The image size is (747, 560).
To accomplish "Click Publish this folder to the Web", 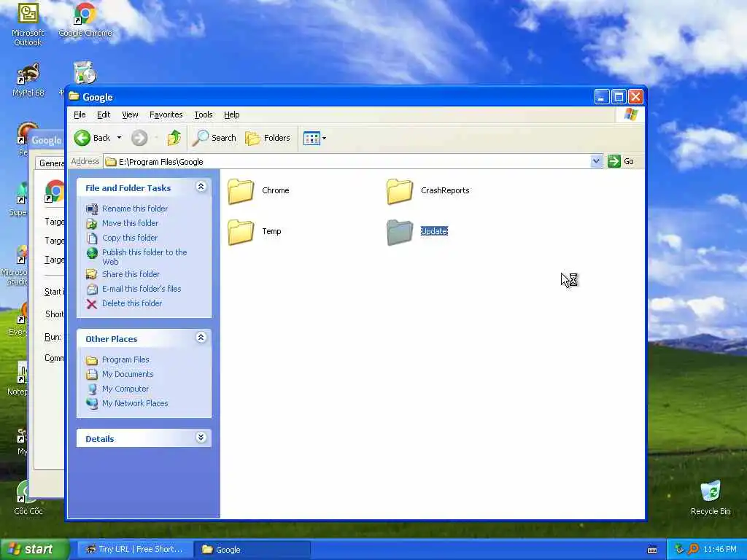I will tap(144, 257).
